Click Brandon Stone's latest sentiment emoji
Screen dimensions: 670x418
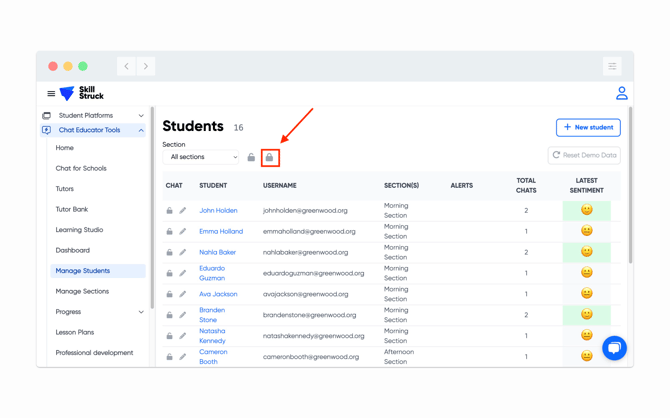click(586, 315)
